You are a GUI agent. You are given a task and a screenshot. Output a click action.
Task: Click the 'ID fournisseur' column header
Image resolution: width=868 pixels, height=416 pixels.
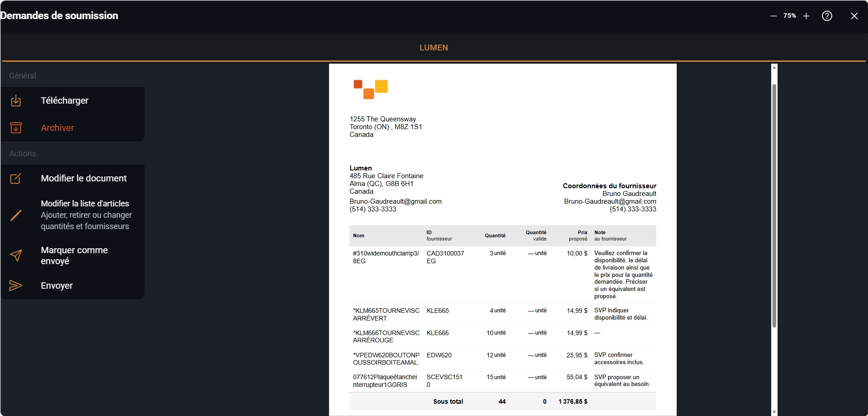tap(439, 236)
